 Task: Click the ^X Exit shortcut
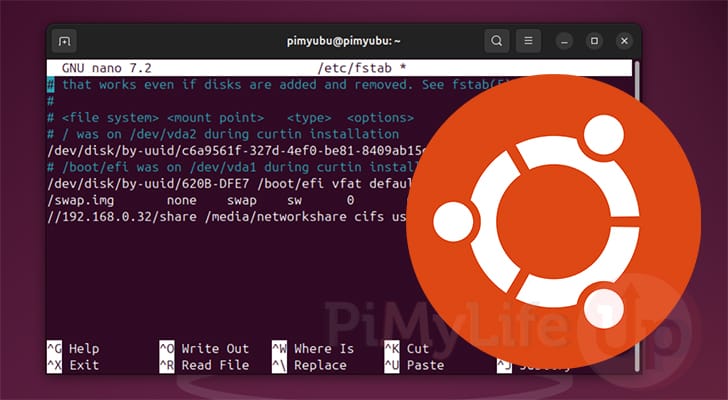(x=73, y=365)
